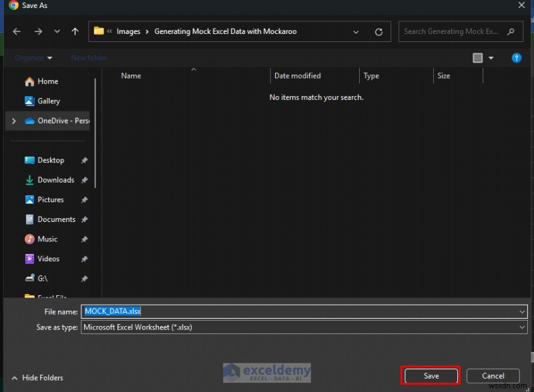This screenshot has height=392, width=534.
Task: Click the folder icon in the address bar
Action: [x=99, y=31]
